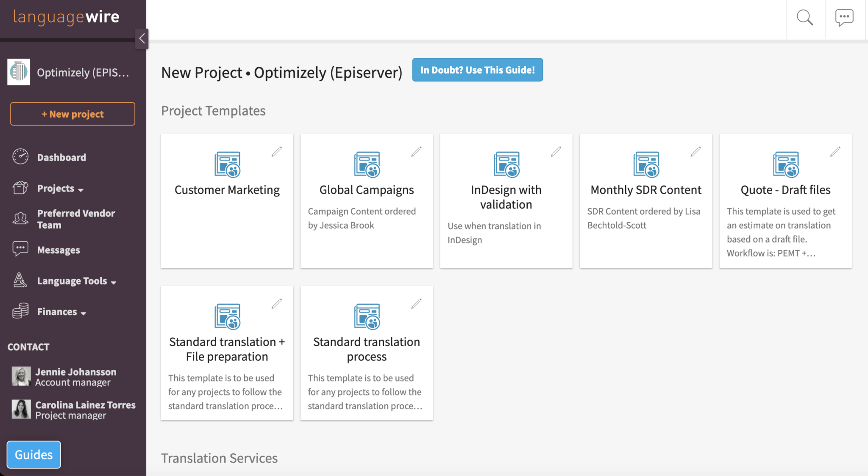Click the Optimizely (EPIS... company name
Viewport: 868px width, 476px height.
point(83,72)
